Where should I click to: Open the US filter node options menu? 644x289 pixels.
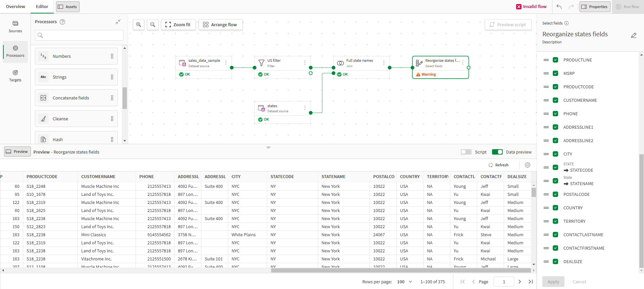point(305,63)
